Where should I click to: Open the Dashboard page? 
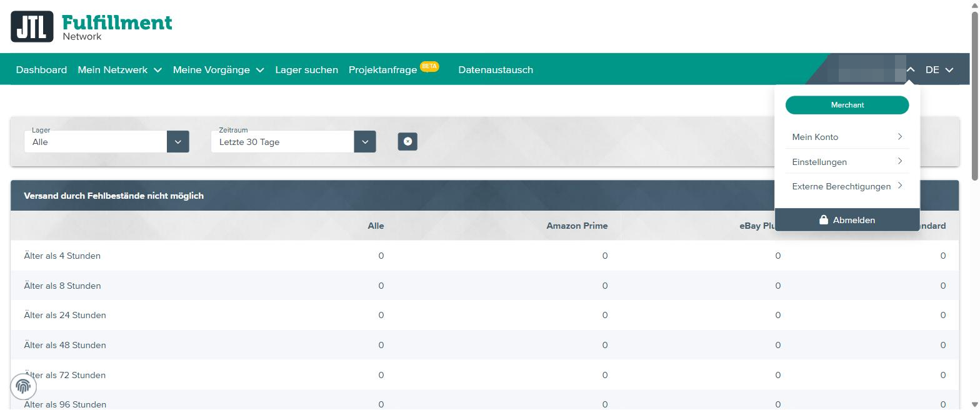point(41,70)
